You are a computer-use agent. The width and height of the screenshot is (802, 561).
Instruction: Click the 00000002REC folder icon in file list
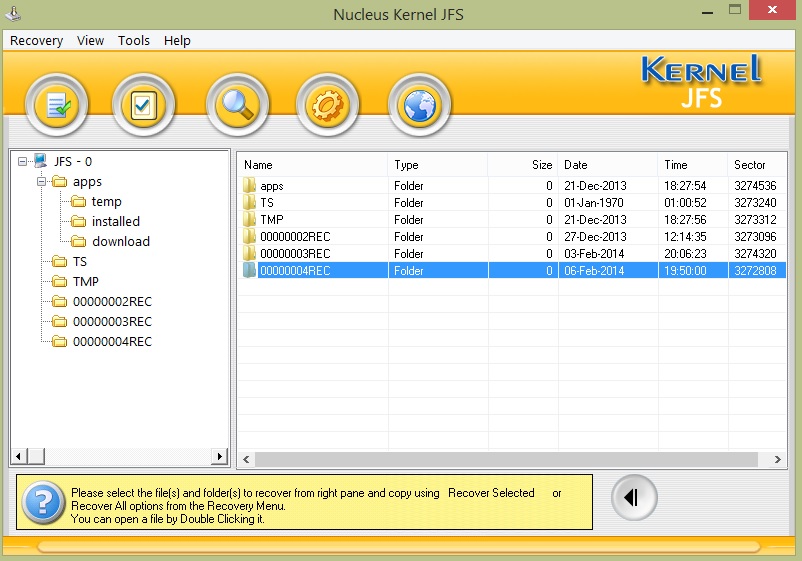click(x=249, y=236)
